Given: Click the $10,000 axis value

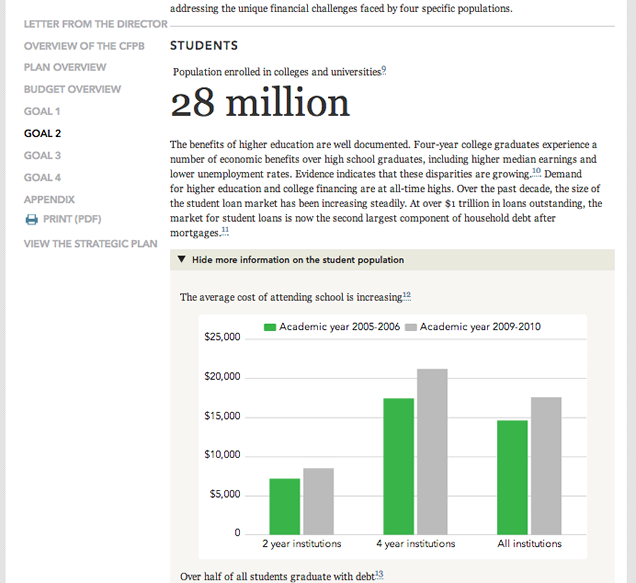Looking at the screenshot, I should [x=222, y=455].
